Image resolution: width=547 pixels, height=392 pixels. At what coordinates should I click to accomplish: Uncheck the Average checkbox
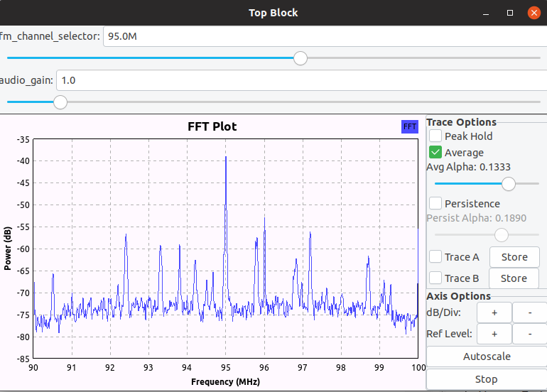coord(435,152)
